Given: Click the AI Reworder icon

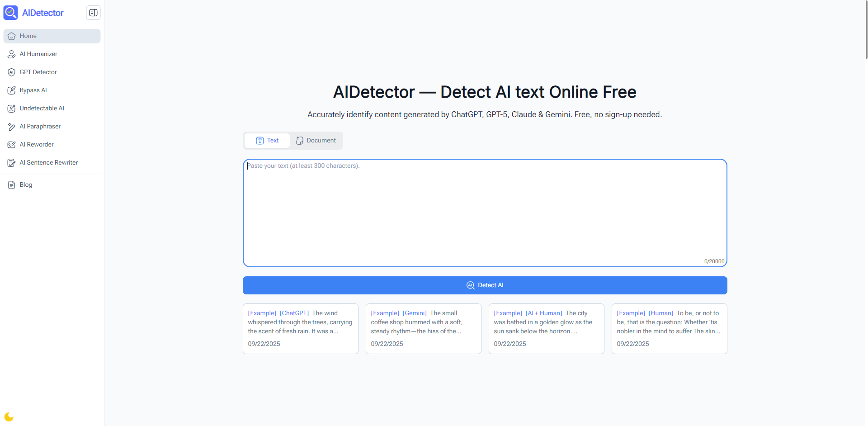Looking at the screenshot, I should tap(12, 145).
